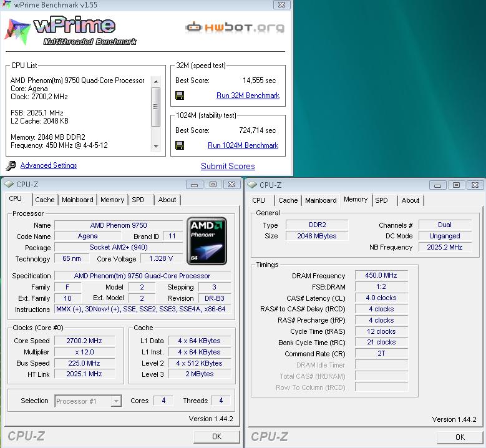The width and height of the screenshot is (486, 448).
Task: Click the wPrime title bar app icon
Action: pyautogui.click(x=6, y=4)
